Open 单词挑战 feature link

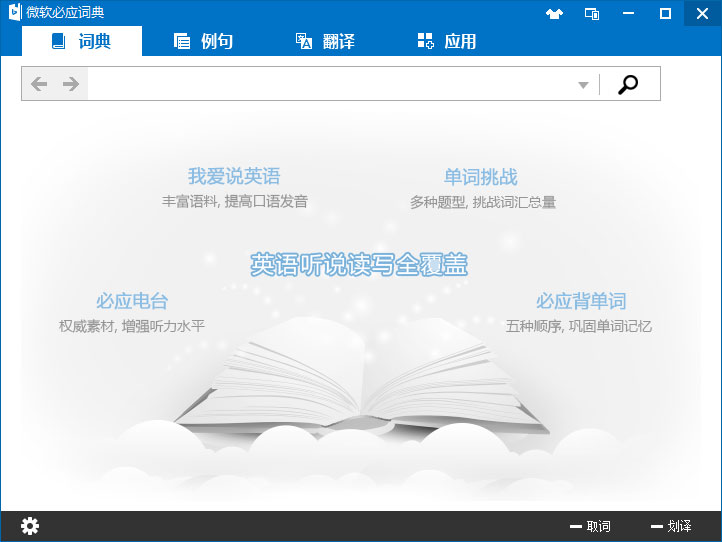(x=481, y=177)
